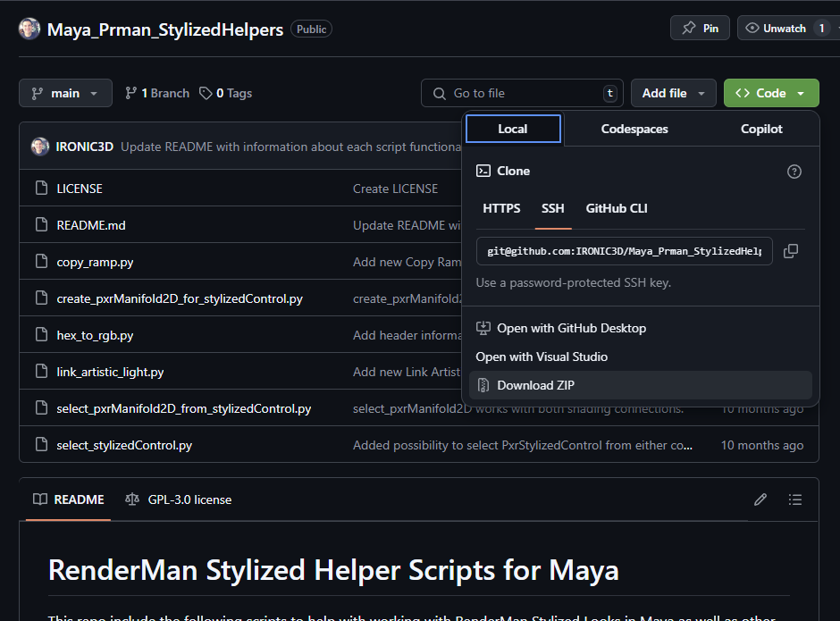Click the file icon beside link_artistic_light.py

click(x=41, y=372)
